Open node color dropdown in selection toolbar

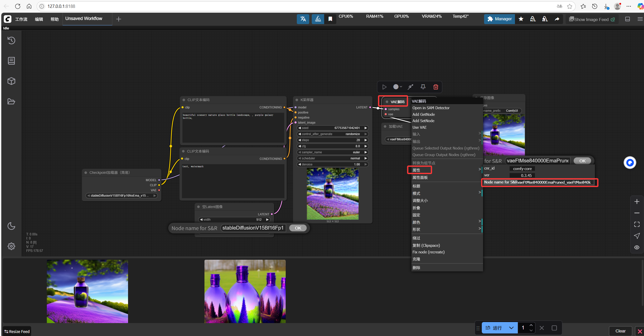(398, 87)
